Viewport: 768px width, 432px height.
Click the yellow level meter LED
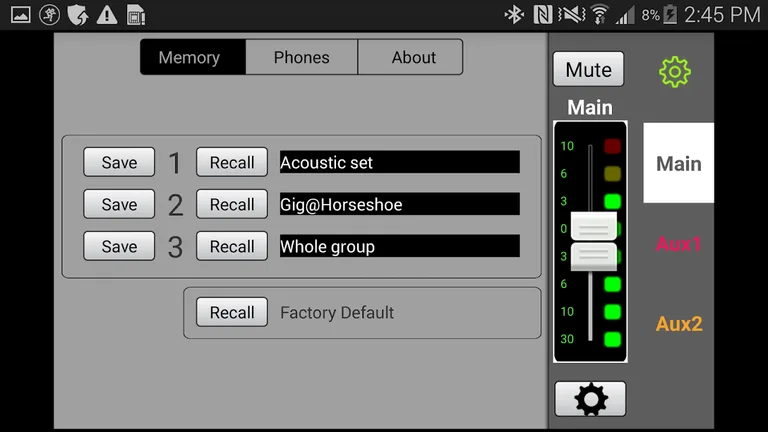612,173
